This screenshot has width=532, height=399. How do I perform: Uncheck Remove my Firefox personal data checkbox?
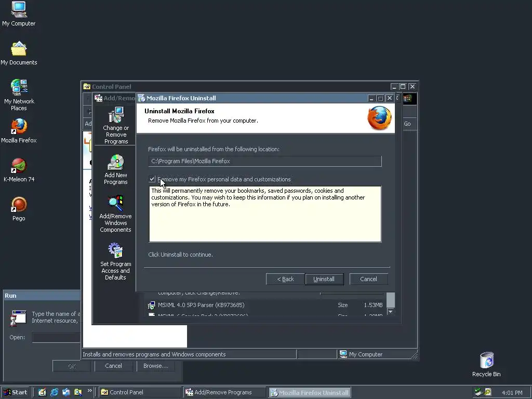152,179
